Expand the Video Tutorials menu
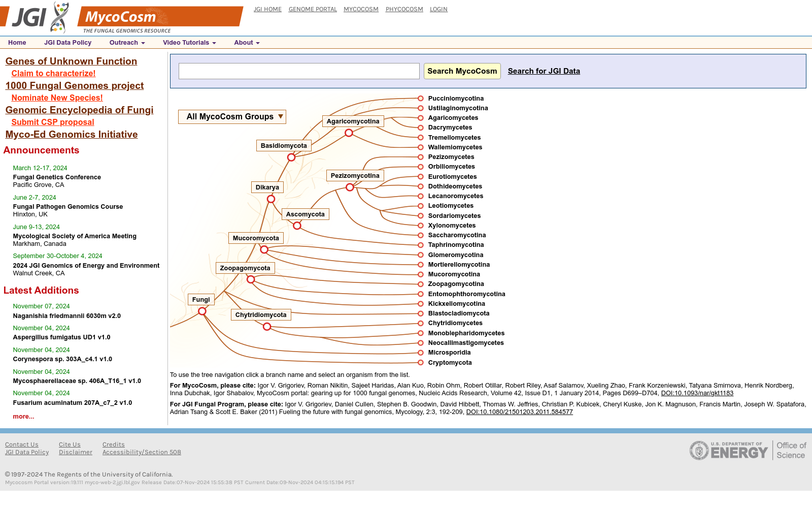 [x=189, y=43]
